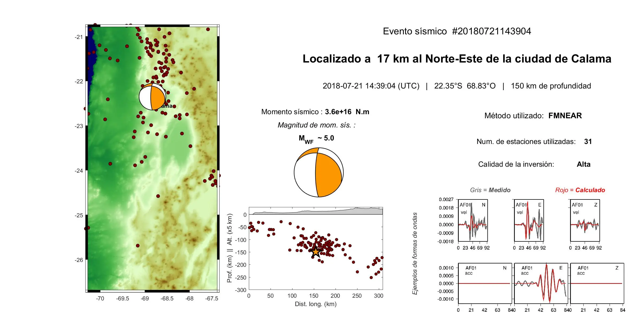Click the 'Gris = Medido' legend

point(490,190)
